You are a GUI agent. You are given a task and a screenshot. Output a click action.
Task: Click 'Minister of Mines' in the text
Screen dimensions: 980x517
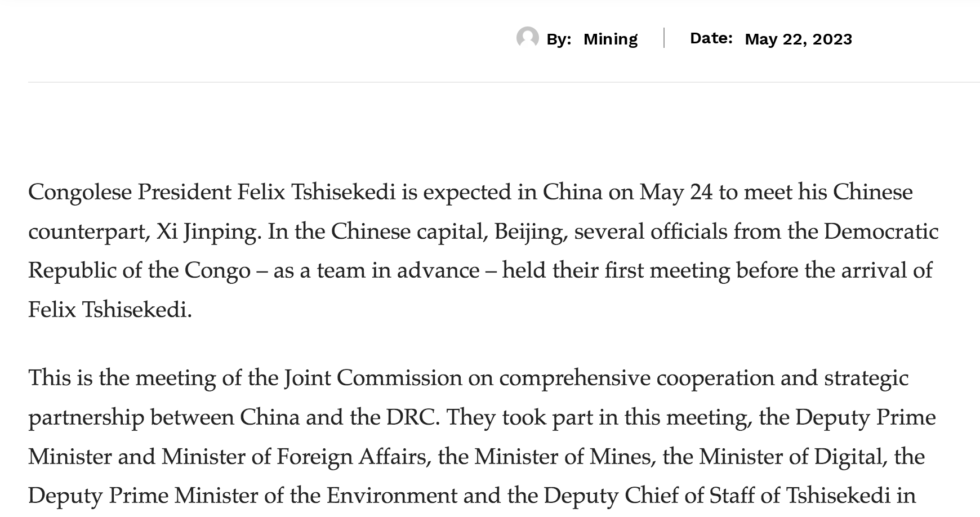[x=563, y=457]
